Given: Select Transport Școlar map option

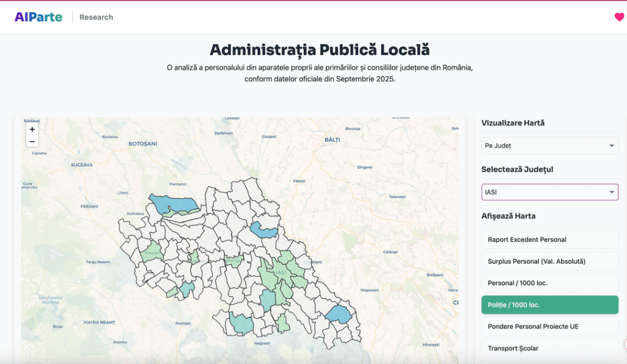Looking at the screenshot, I should coord(549,348).
